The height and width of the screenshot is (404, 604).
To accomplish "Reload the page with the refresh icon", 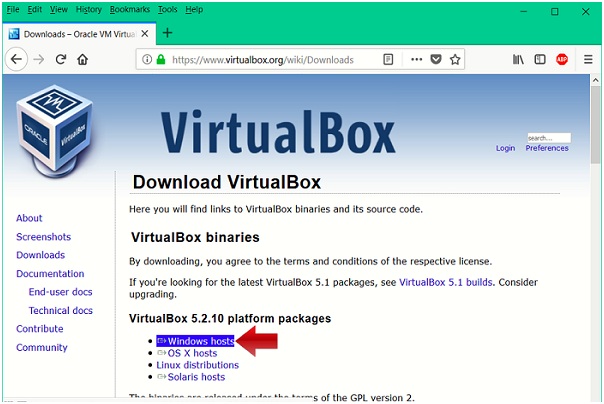I will point(61,59).
